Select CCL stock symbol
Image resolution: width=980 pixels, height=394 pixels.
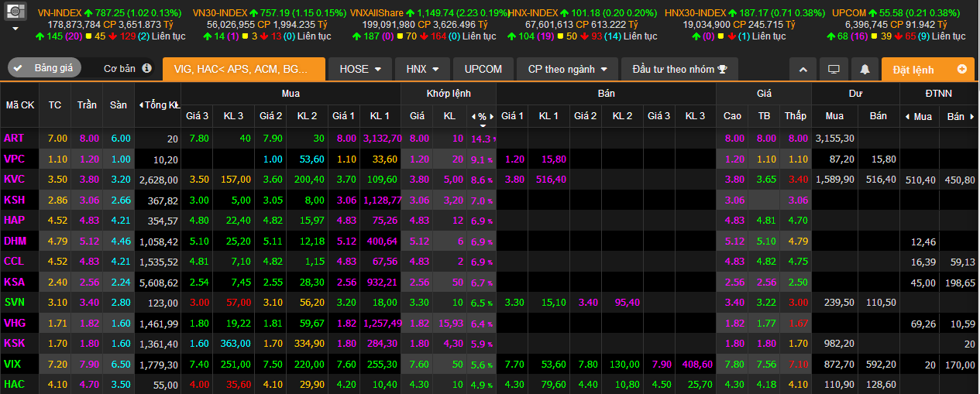[x=14, y=261]
